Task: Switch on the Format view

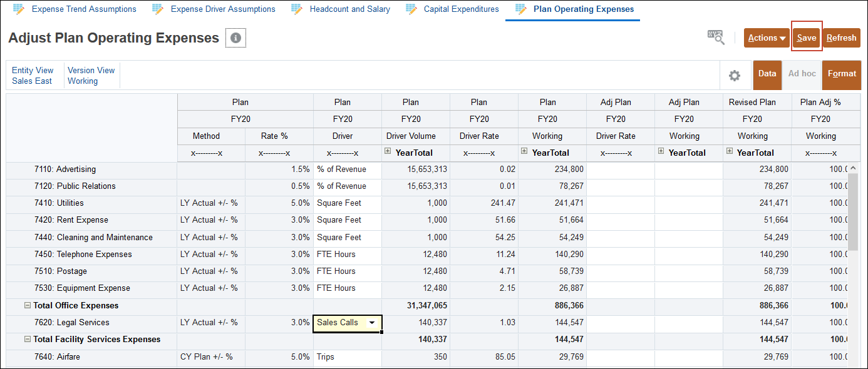Action: click(x=841, y=74)
